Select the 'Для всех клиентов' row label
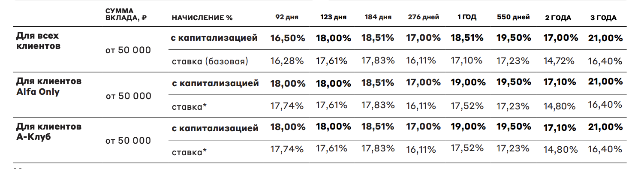The image size is (644, 169). [x=37, y=40]
